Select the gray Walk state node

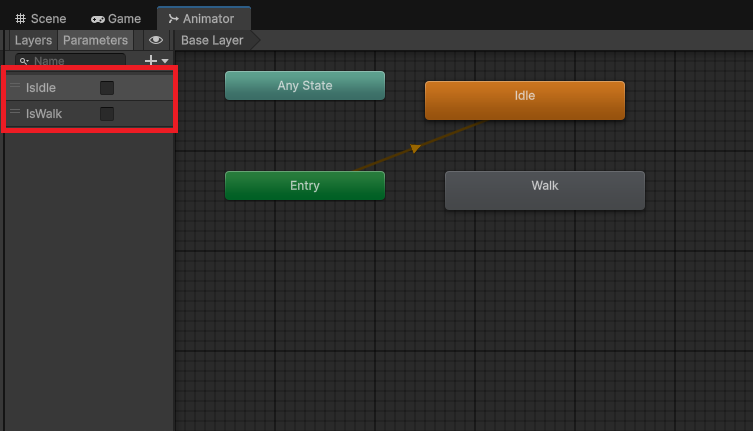point(544,190)
